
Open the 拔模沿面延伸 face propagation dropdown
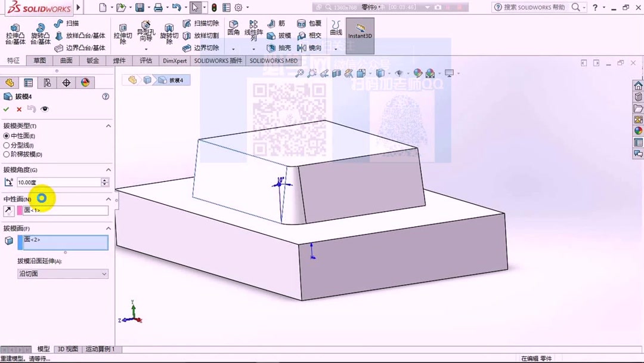(63, 273)
